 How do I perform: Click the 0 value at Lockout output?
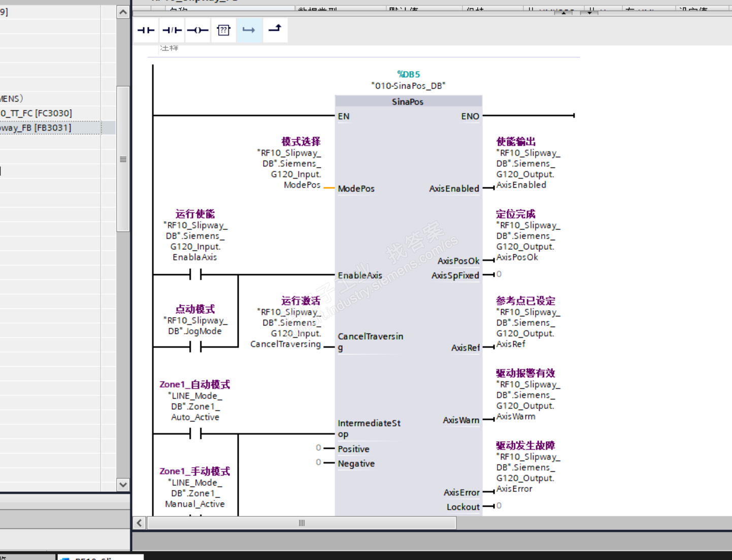[x=499, y=506]
